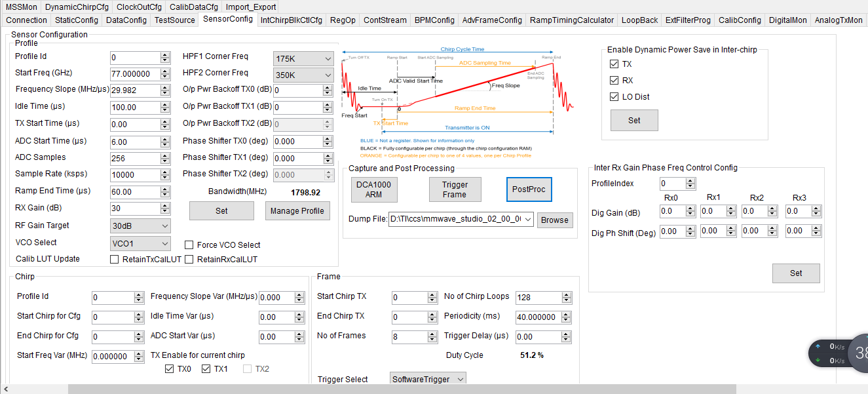Switch to the BPMConfig tab

(x=434, y=20)
